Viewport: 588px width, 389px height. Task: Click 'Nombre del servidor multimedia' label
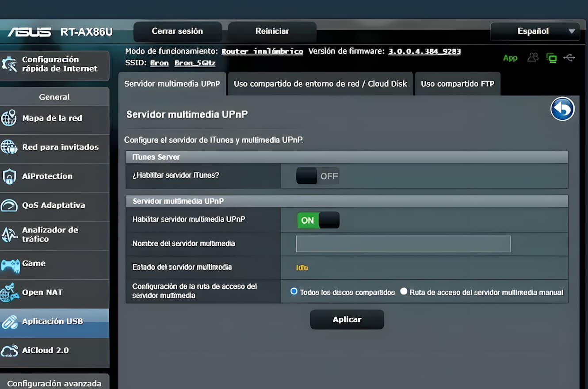click(183, 244)
